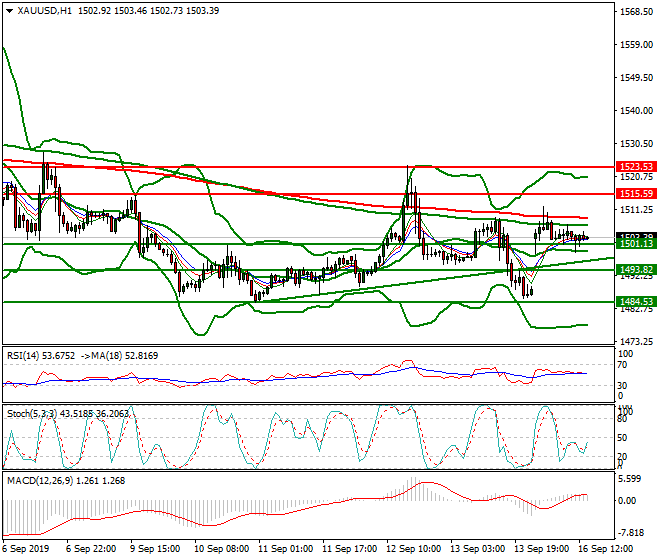Click the 11 Sep 01:00 time label
Image resolution: width=660 pixels, height=560 pixels.
click(285, 549)
